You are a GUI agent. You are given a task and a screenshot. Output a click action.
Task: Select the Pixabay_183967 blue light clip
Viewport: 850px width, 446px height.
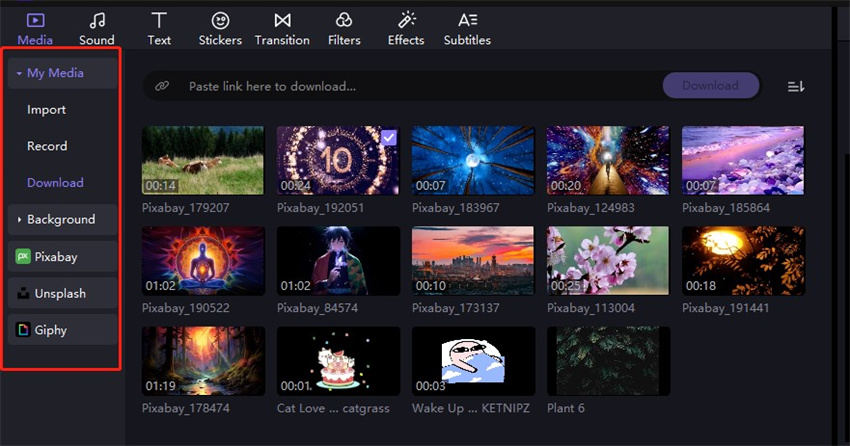[x=473, y=160]
